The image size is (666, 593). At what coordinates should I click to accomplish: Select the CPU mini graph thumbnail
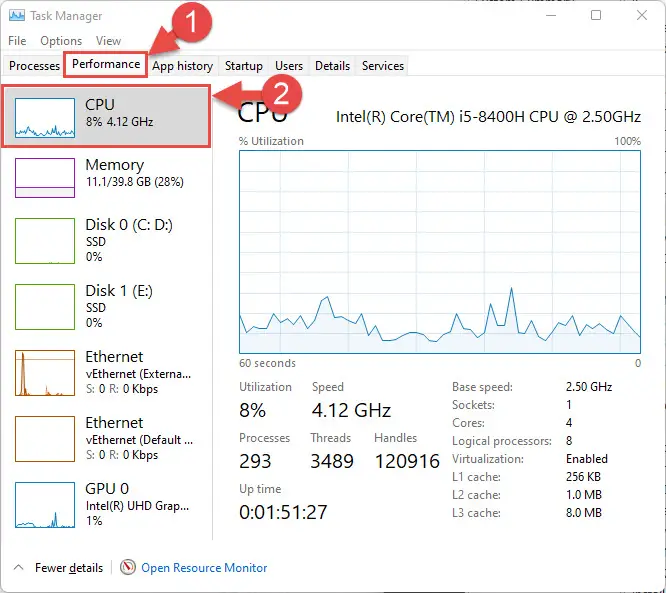(45, 118)
